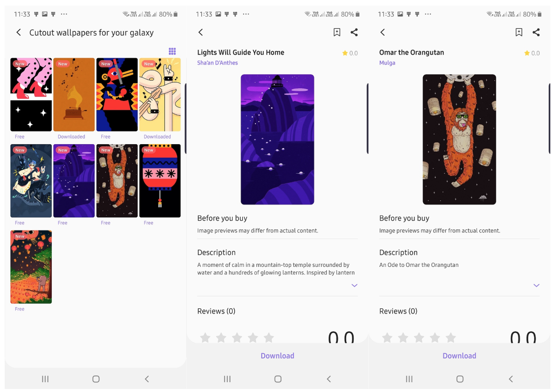The image size is (555, 392).
Task: Open artist Sha'an D'Anthes page
Action: pos(218,63)
